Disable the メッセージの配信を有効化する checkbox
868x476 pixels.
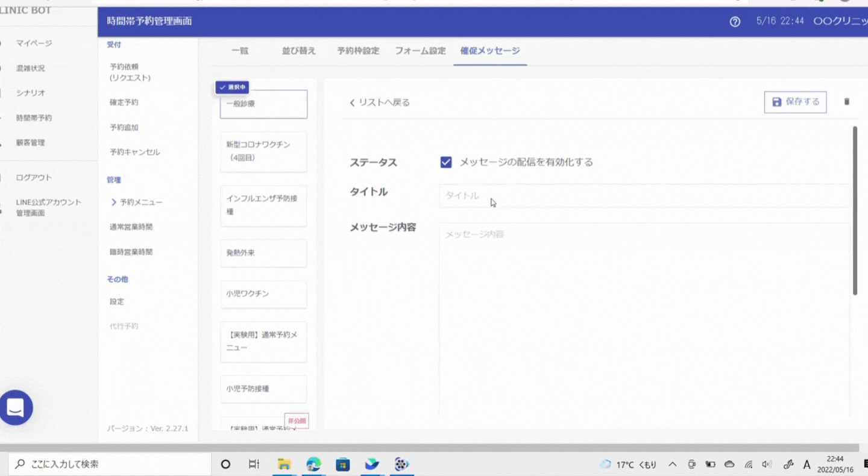(x=446, y=162)
